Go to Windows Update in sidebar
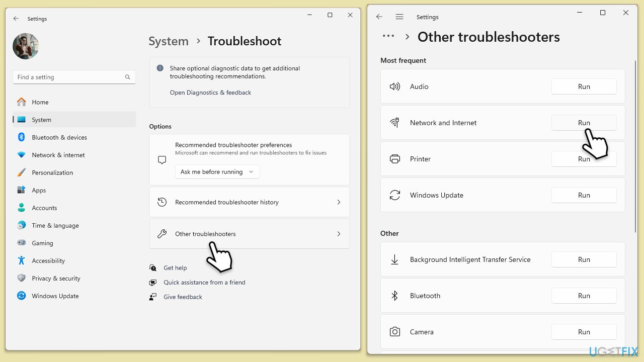This screenshot has height=362, width=644. tap(55, 296)
